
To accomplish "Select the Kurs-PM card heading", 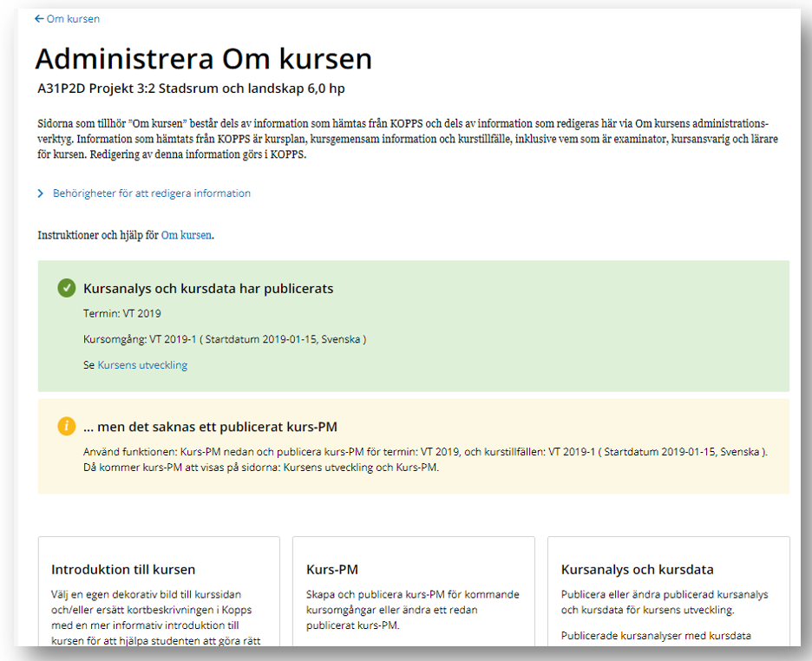I will pyautogui.click(x=332, y=570).
